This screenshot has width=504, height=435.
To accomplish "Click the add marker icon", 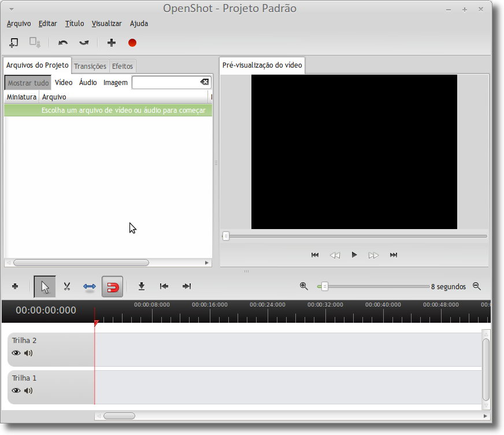I will click(x=142, y=286).
